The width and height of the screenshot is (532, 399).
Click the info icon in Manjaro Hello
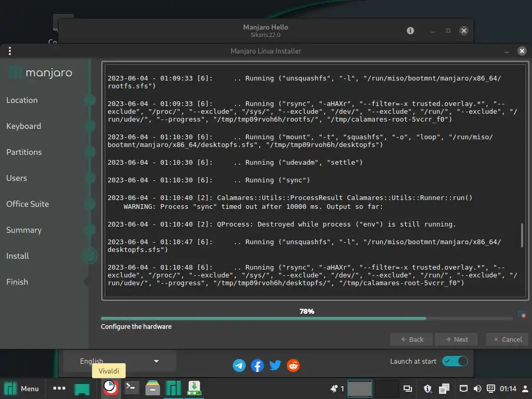click(410, 31)
